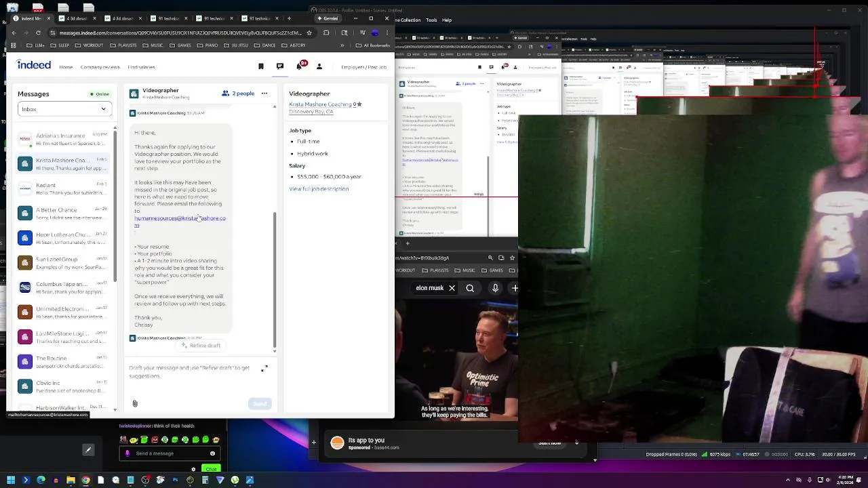Click the Gemini button in Chrome title bar

[328, 18]
